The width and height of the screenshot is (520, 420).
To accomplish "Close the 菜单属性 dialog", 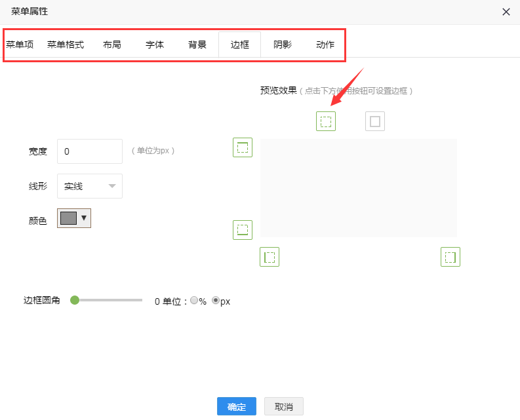I will 506,12.
